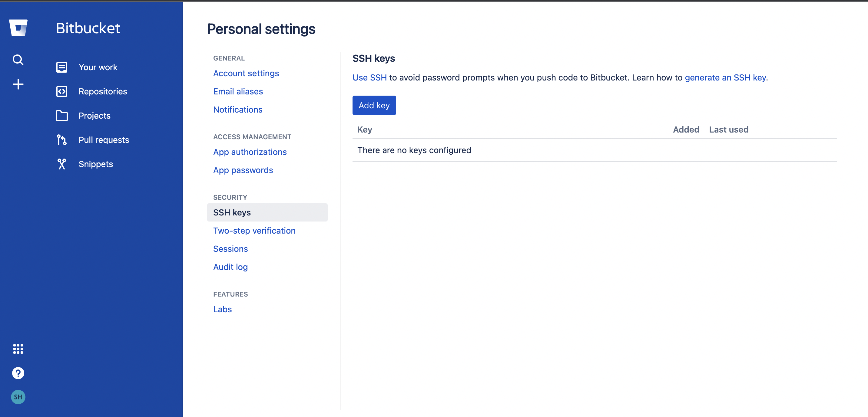
Task: Open Labs features page
Action: pos(222,309)
